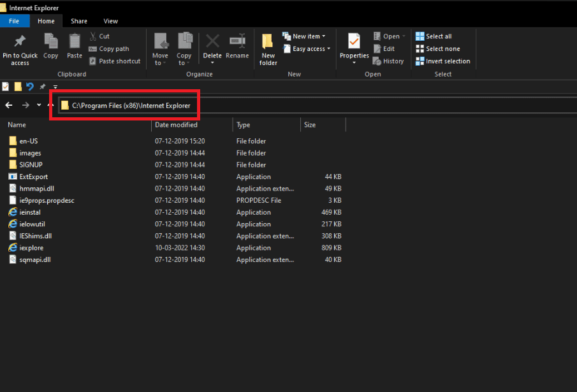The height and width of the screenshot is (392, 577).
Task: Click the Pin to Quick access icon
Action: coord(20,42)
